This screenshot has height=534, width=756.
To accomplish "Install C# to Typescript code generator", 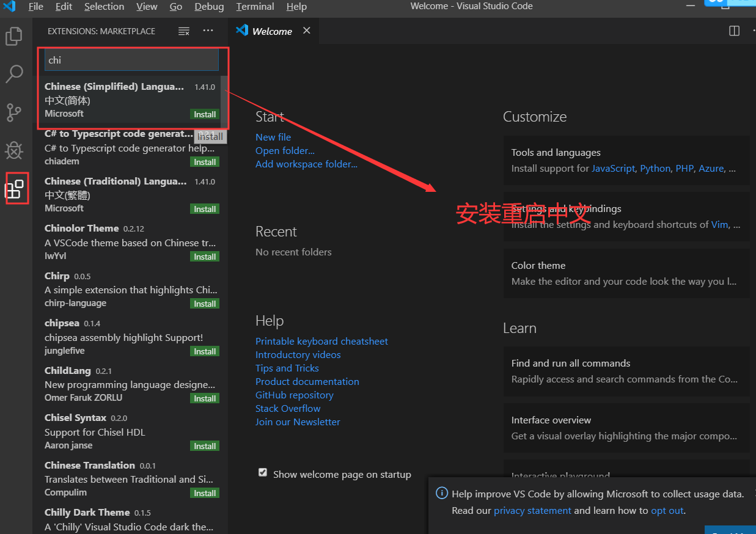I will click(x=205, y=162).
